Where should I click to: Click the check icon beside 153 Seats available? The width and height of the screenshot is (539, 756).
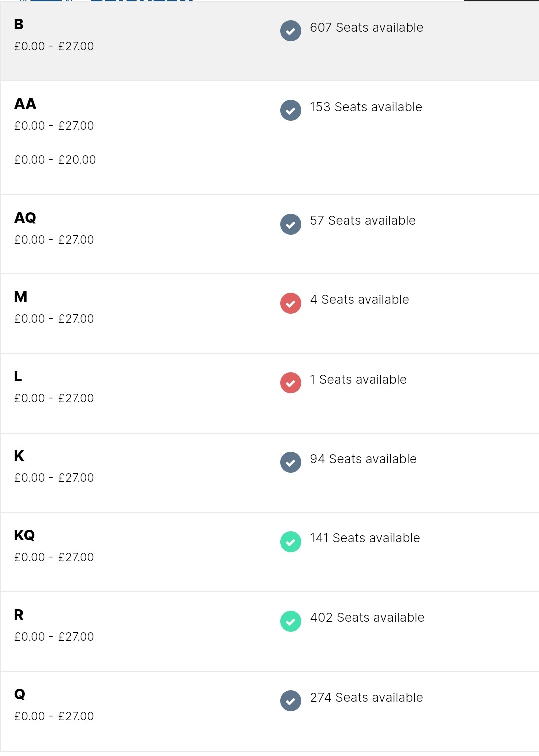pyautogui.click(x=291, y=110)
